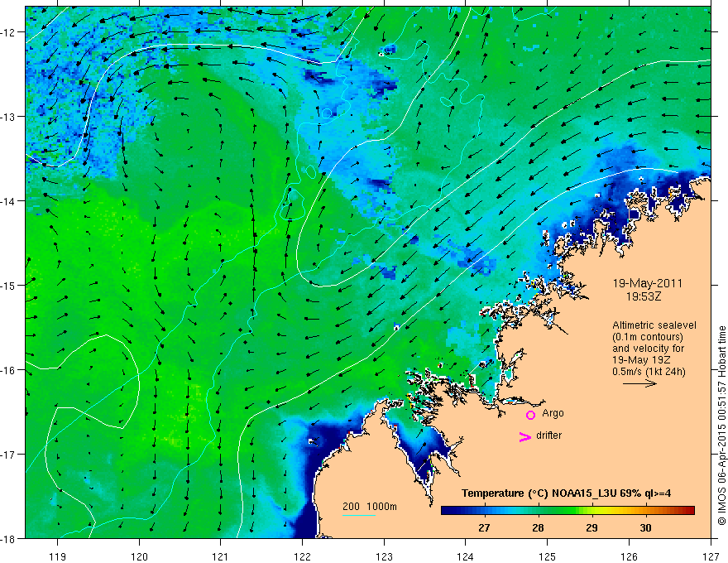
Task: Click the 'drifter' legend label
Action: click(548, 435)
